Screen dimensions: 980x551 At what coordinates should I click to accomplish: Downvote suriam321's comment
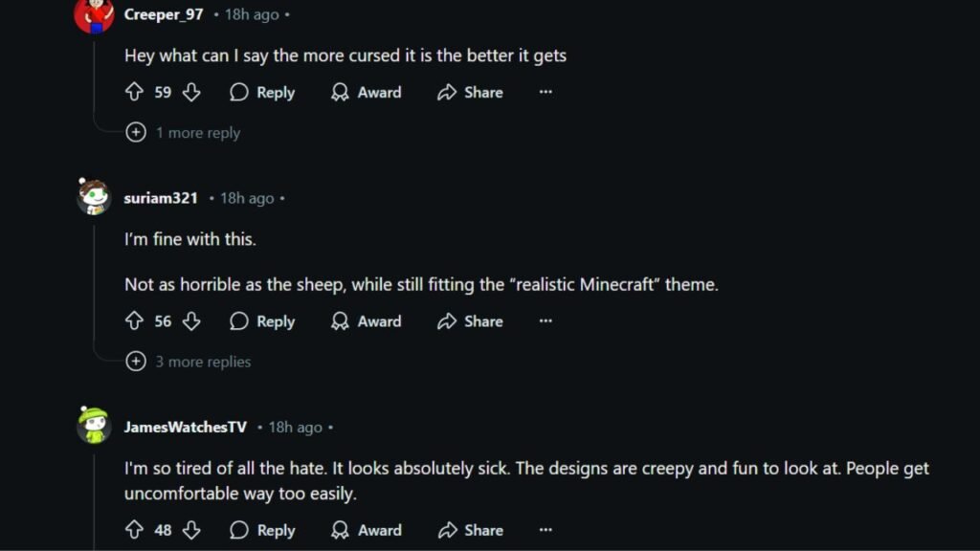click(191, 321)
